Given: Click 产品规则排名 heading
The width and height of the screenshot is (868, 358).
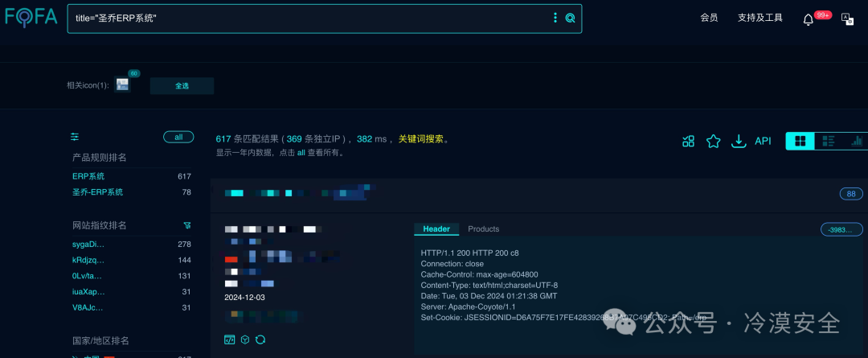Looking at the screenshot, I should (x=100, y=158).
